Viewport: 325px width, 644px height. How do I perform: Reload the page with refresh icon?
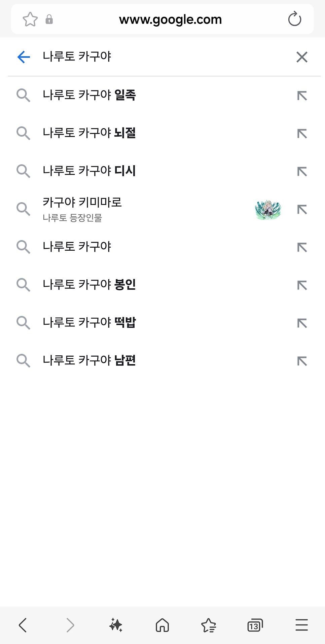coord(294,19)
